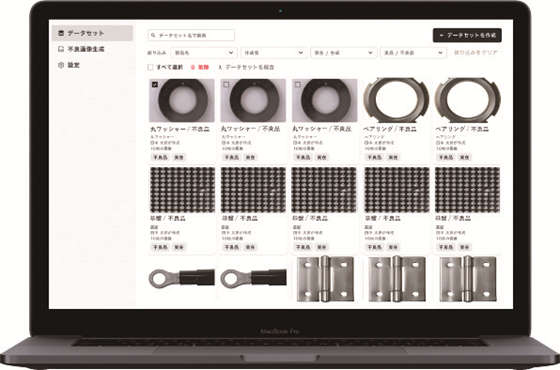Uncheck the checked box on the first washer card
The image size is (560, 370).
coord(155,84)
